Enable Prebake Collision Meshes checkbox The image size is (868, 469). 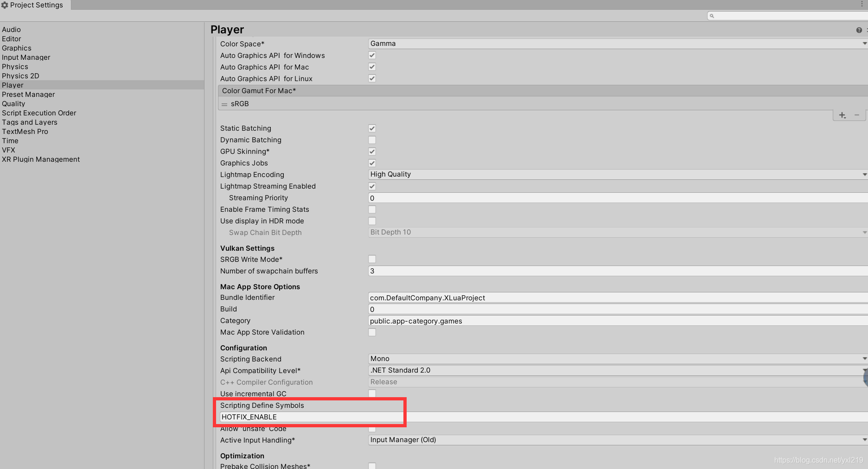point(372,466)
